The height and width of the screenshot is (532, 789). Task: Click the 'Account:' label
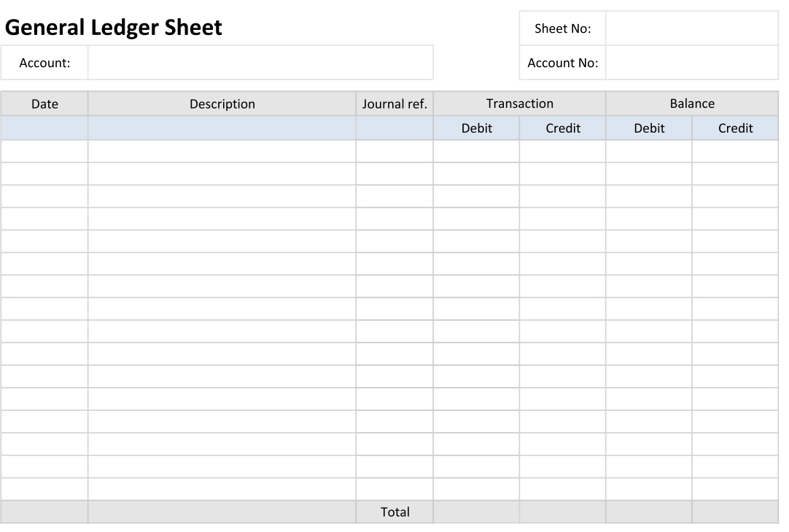tap(44, 63)
